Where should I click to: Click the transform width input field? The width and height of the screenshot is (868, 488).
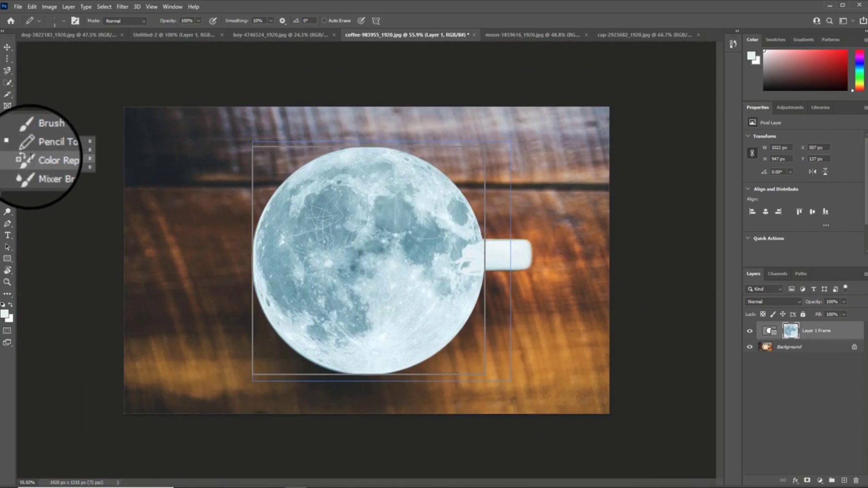[780, 148]
